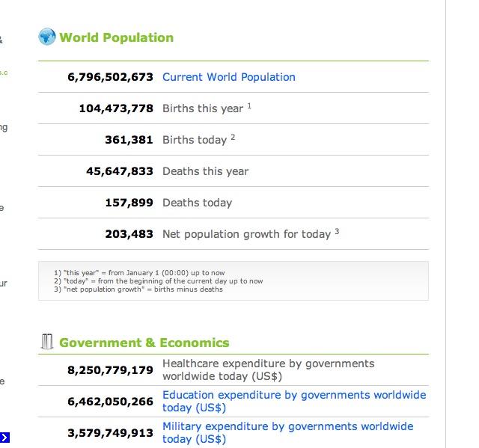Click footnote 3 after Net population growth
The height and width of the screenshot is (448, 479).
tap(337, 231)
